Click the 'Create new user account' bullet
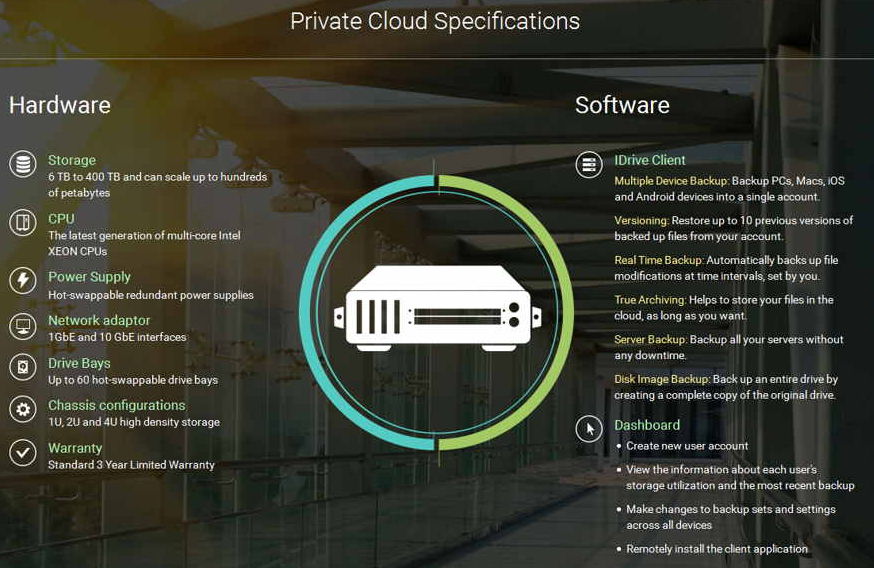The width and height of the screenshot is (874, 568). [x=687, y=446]
